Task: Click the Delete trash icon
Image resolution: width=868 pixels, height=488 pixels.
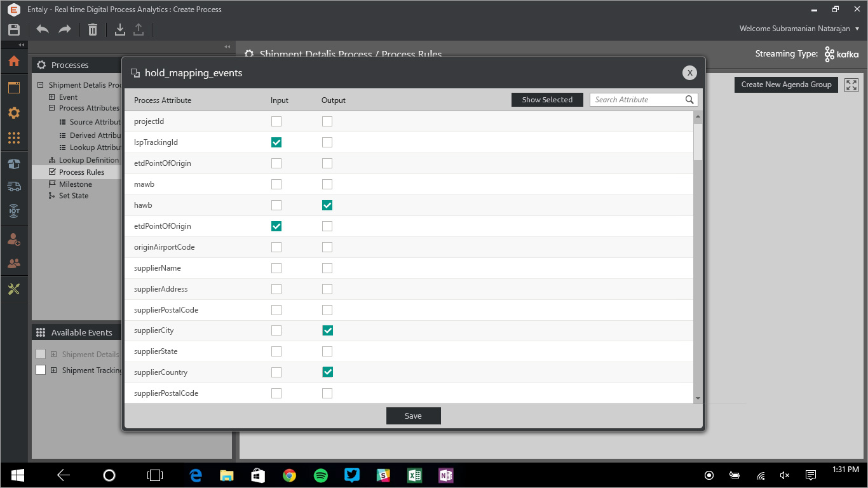Action: point(93,29)
